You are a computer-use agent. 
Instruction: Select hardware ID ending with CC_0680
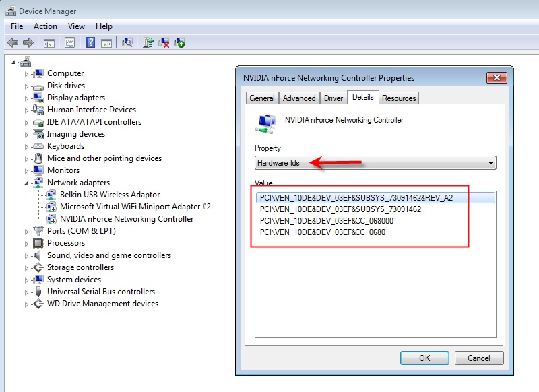tap(323, 232)
